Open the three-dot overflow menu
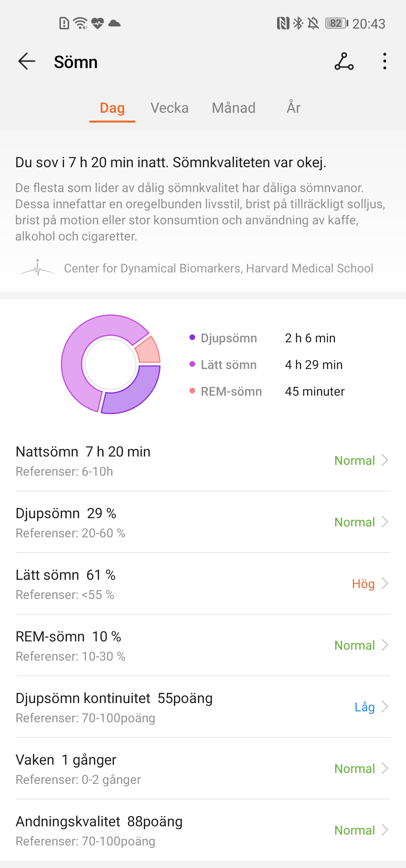Image resolution: width=406 pixels, height=868 pixels. click(x=385, y=61)
